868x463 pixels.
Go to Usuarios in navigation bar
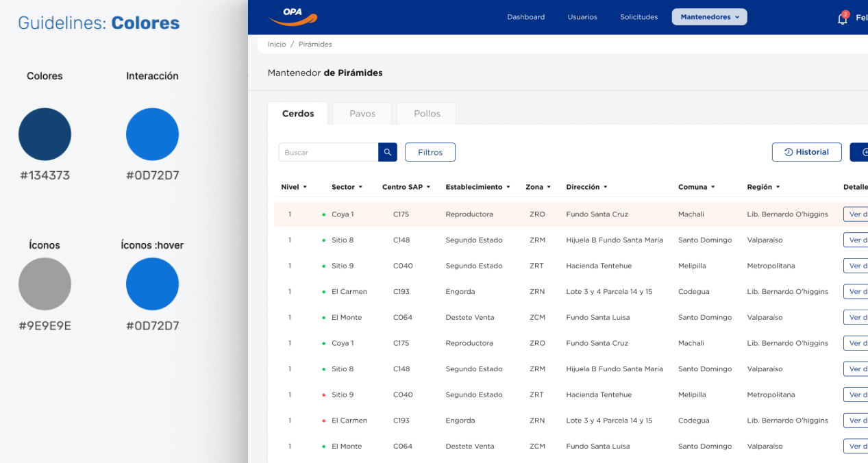coord(582,17)
